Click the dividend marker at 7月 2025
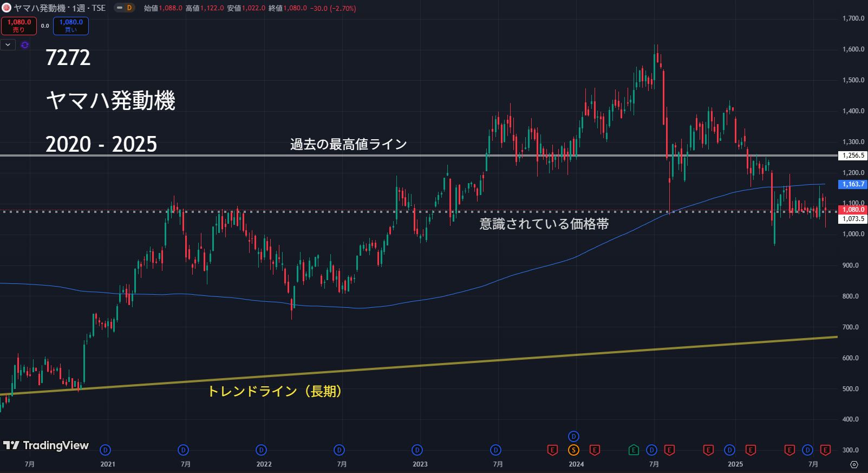Image resolution: width=868 pixels, height=473 pixels. click(807, 450)
